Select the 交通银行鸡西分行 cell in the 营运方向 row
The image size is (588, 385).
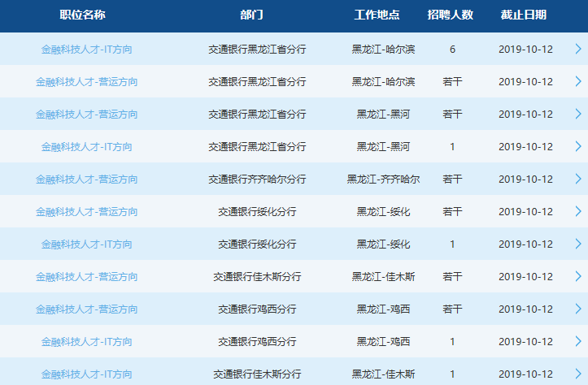[x=257, y=309]
